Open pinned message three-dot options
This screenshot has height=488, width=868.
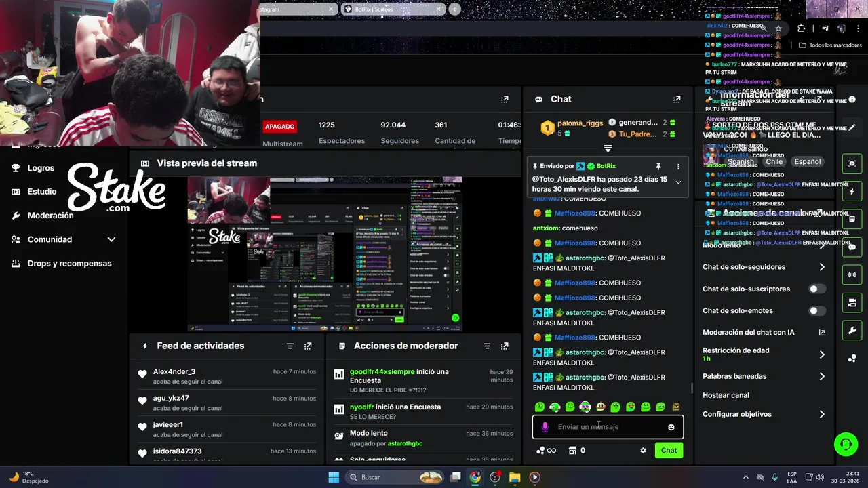[678, 166]
